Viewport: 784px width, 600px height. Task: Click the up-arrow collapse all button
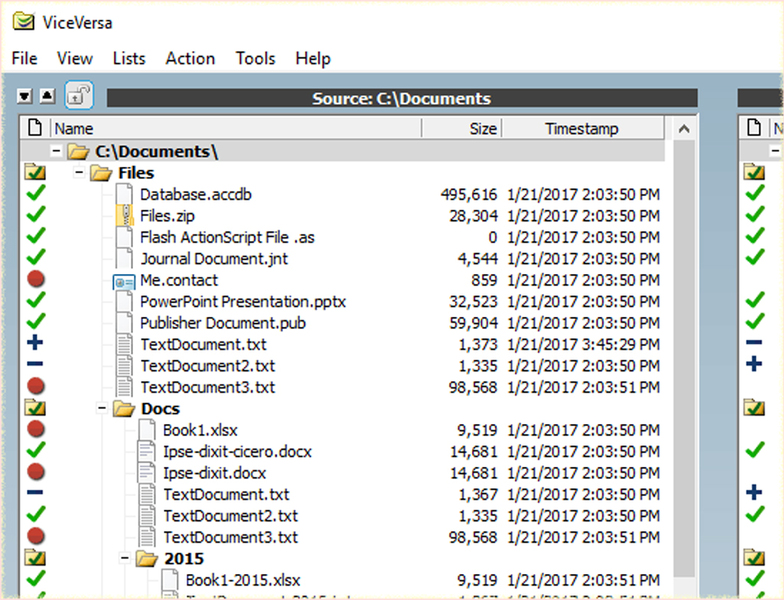coord(48,96)
